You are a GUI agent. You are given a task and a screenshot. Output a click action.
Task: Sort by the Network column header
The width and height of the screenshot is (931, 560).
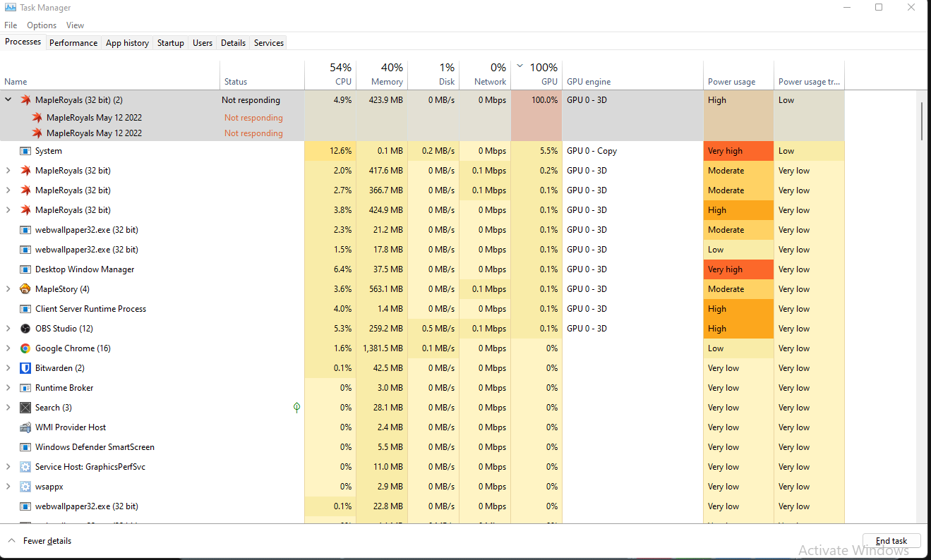[x=485, y=75]
